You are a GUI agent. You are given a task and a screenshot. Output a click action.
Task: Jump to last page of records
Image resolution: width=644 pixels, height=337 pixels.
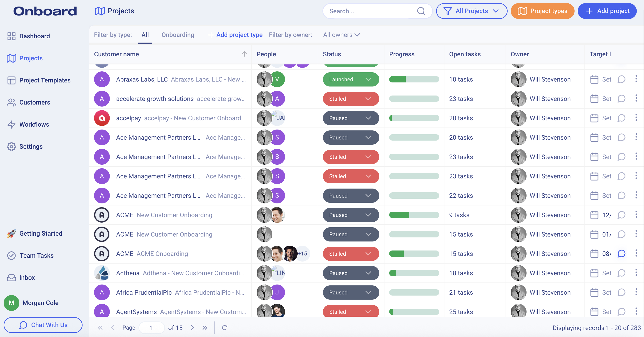pos(205,328)
